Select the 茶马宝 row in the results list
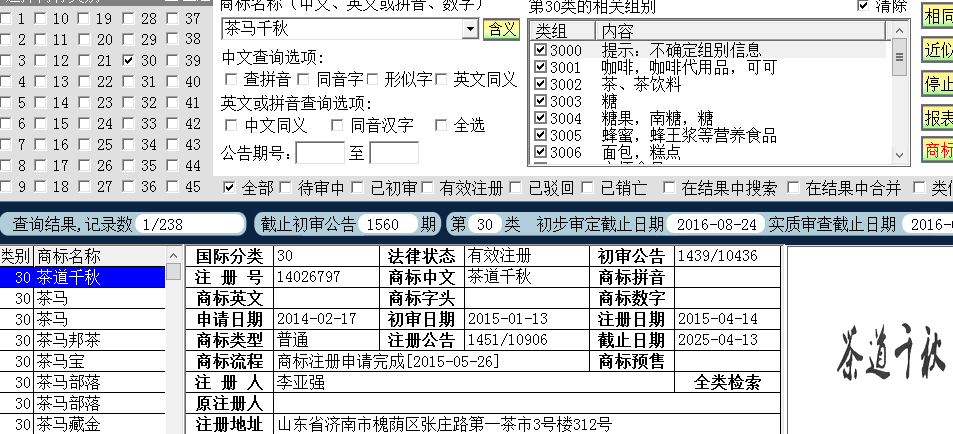Viewport: 953px width, 434px height. coord(83,361)
